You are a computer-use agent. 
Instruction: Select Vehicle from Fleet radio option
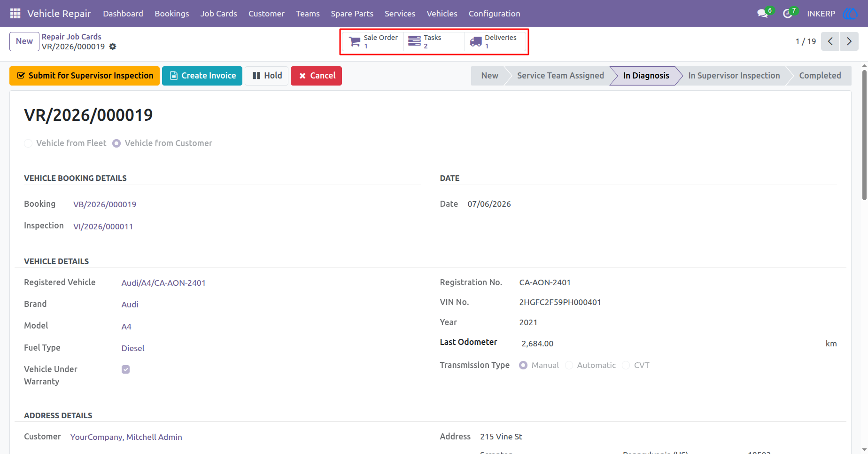tap(28, 143)
